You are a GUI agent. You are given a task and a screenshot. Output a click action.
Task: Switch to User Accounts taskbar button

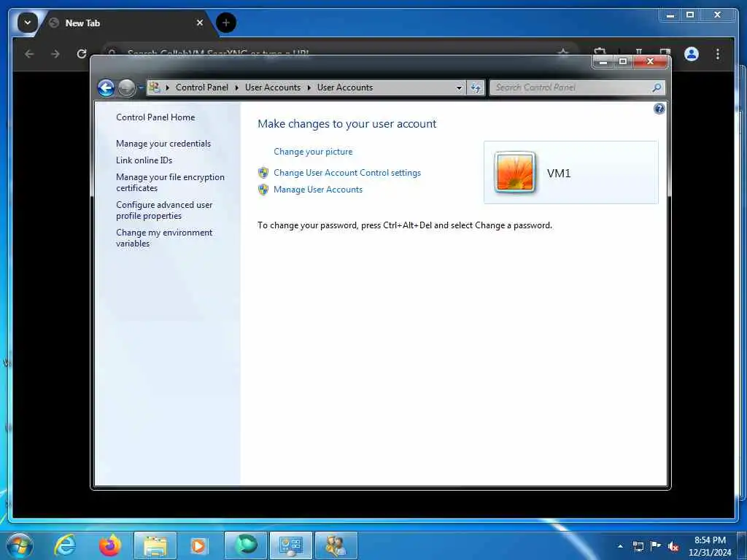pos(336,545)
